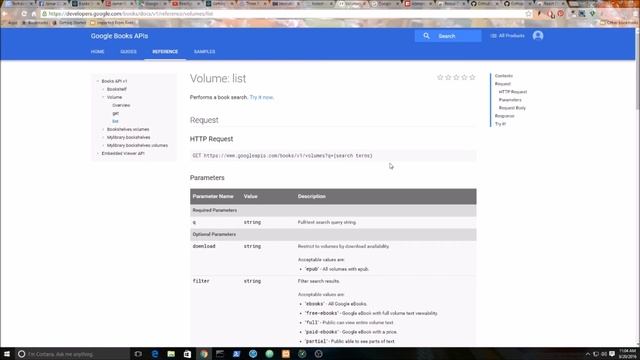The height and width of the screenshot is (360, 640).
Task: Rate the page with the fifth star
Action: [472, 77]
